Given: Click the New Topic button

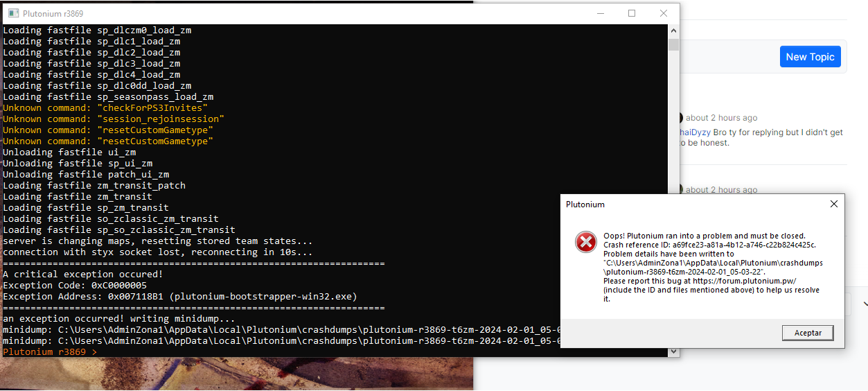Looking at the screenshot, I should [x=810, y=57].
